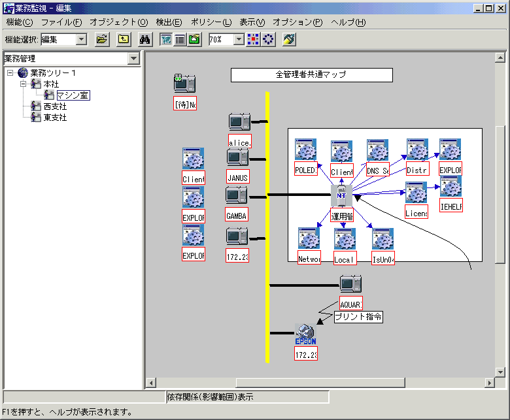Select the POLED application gear icon
This screenshot has width=510, height=420.
tap(306, 150)
